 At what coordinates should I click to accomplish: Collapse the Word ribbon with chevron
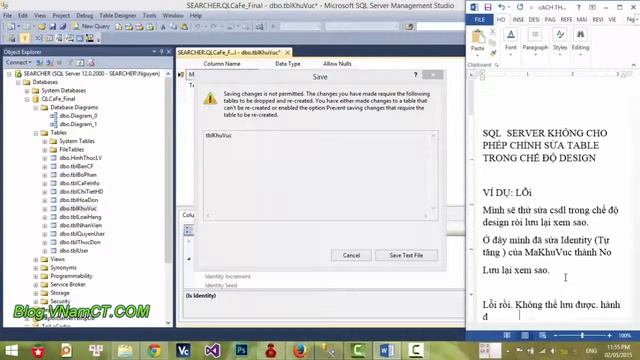(x=633, y=65)
